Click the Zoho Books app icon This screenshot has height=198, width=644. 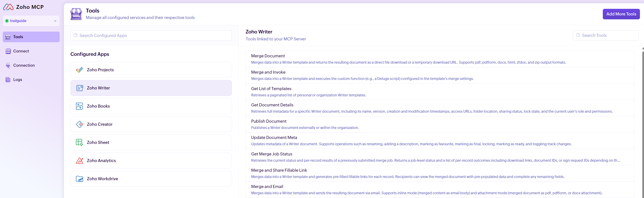80,106
